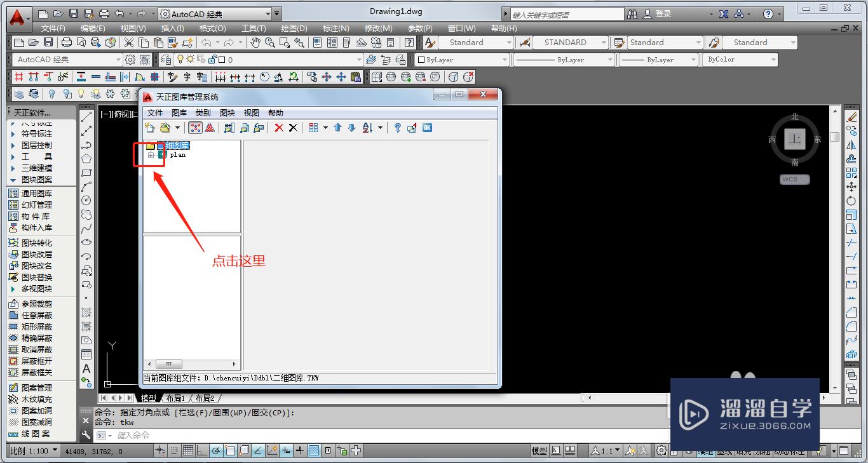Click blue down arrow in library toolbar
The width and height of the screenshot is (868, 463).
tap(351, 128)
